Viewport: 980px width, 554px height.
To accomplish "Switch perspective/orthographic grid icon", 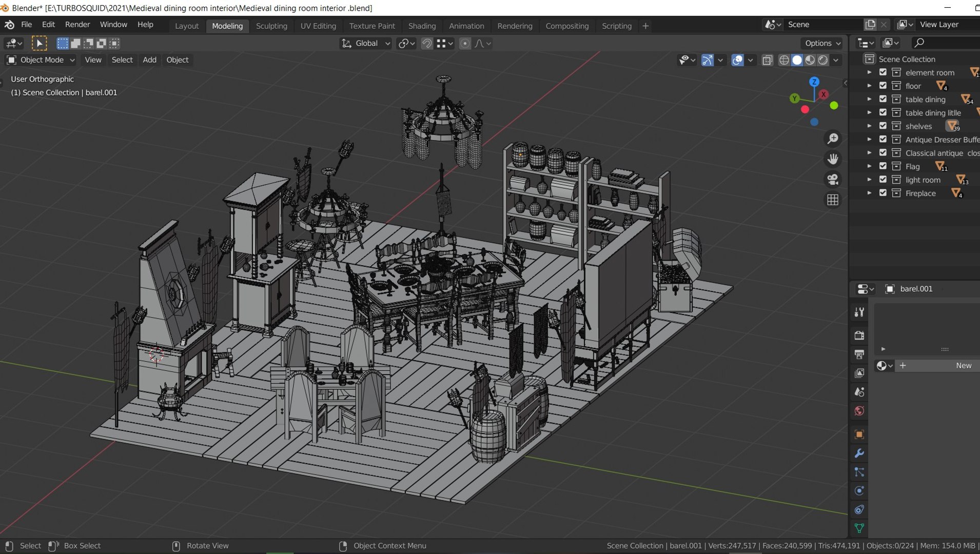I will pyautogui.click(x=833, y=200).
